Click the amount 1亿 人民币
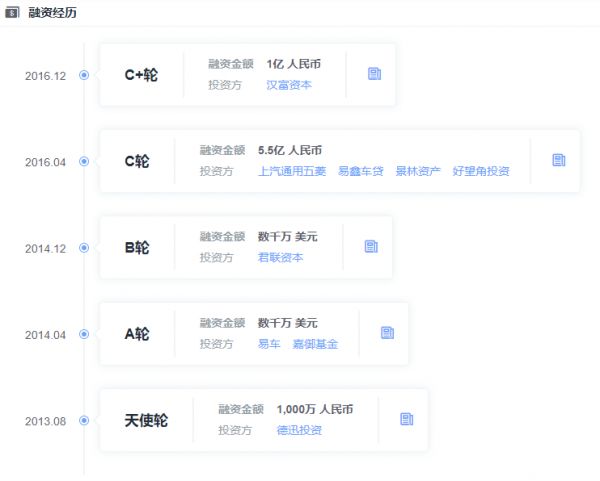 point(293,64)
